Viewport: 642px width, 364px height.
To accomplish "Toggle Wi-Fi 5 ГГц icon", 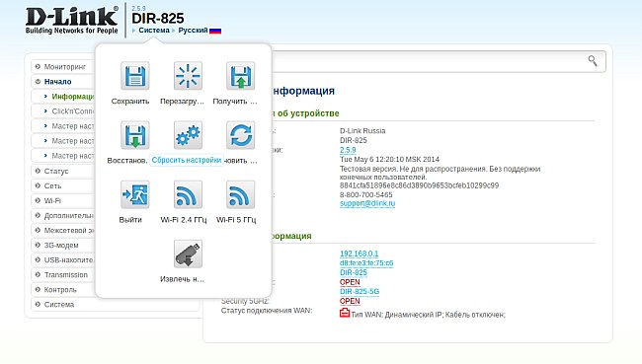I will 241,194.
